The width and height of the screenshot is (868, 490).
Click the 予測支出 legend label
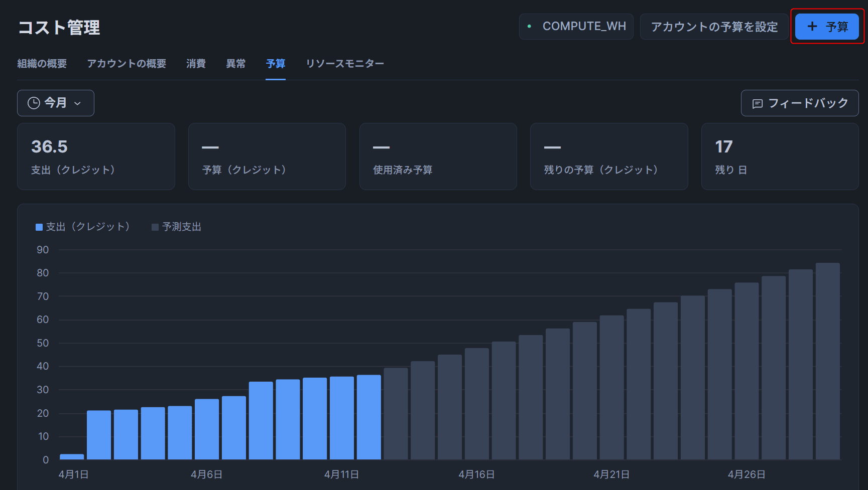(182, 227)
